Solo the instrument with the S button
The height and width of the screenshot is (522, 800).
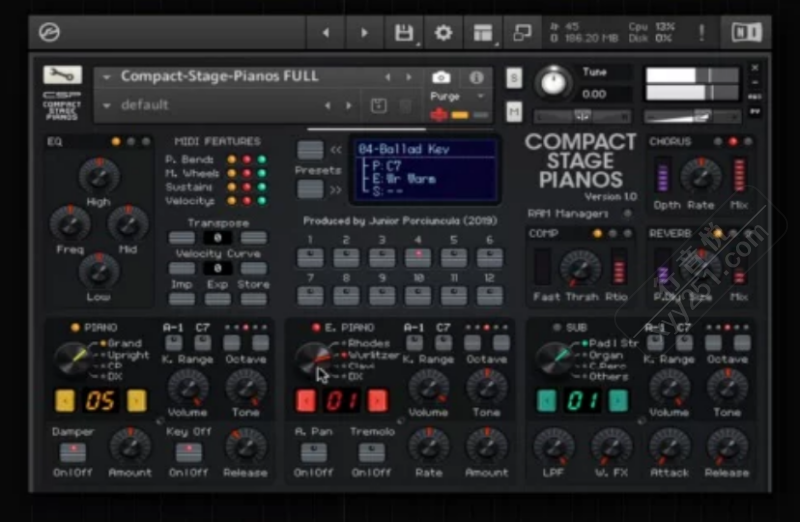(514, 78)
